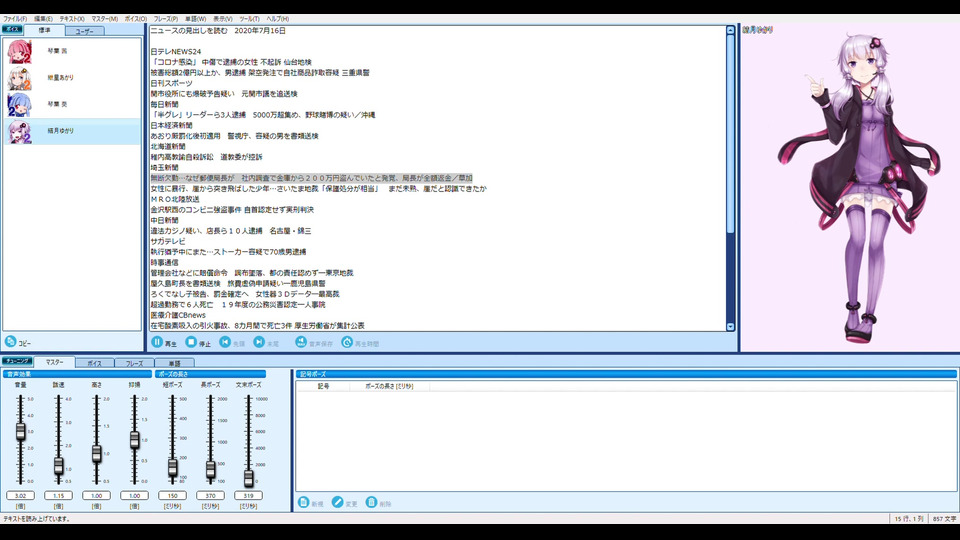Switch to the 単語 tuning tab
The height and width of the screenshot is (540, 960).
pyautogui.click(x=174, y=363)
